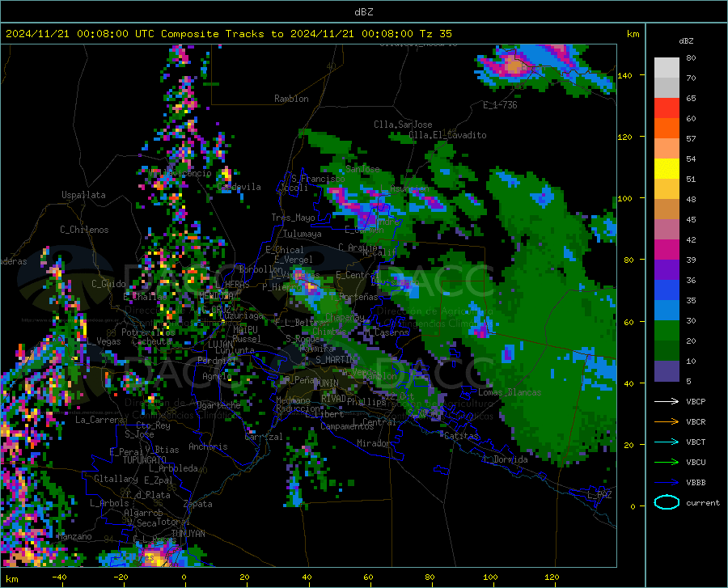Pick the magenta 39 dBZ swatch
The width and height of the screenshot is (728, 588).
(667, 250)
